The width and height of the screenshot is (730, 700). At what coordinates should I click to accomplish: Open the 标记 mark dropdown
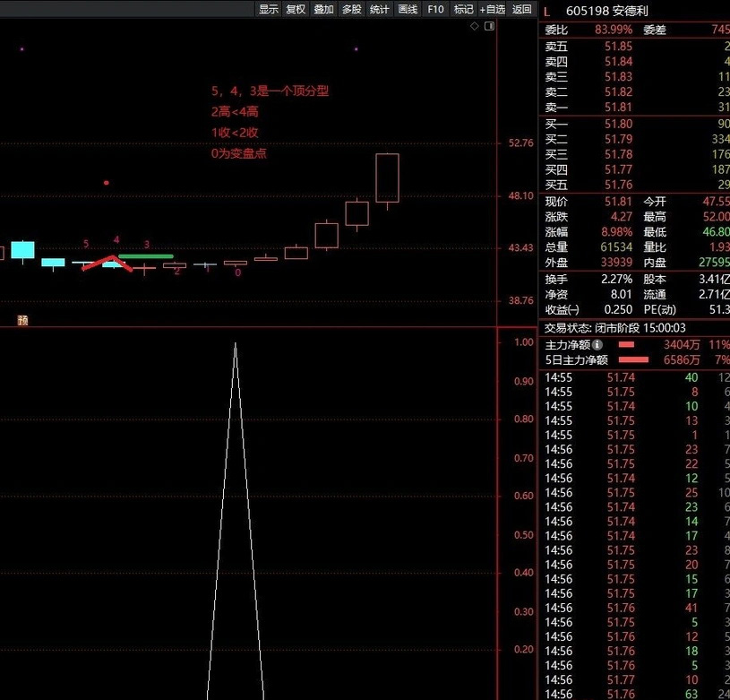click(463, 9)
